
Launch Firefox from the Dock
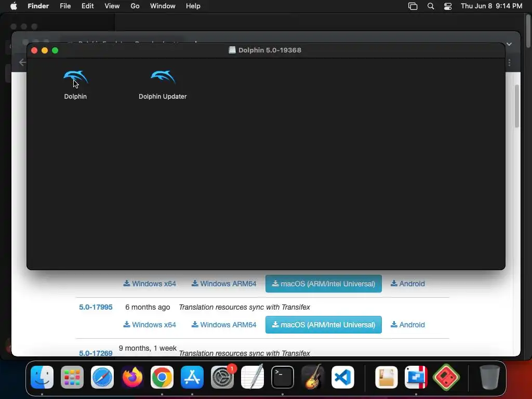point(132,377)
